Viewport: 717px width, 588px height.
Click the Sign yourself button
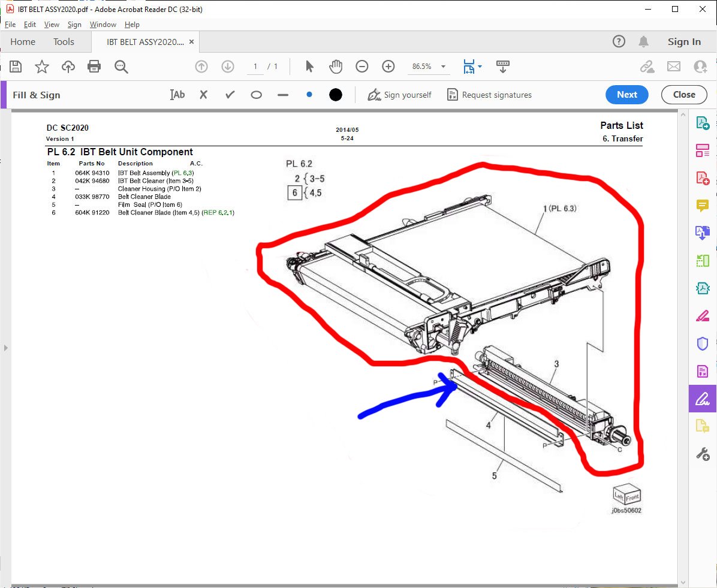point(400,95)
